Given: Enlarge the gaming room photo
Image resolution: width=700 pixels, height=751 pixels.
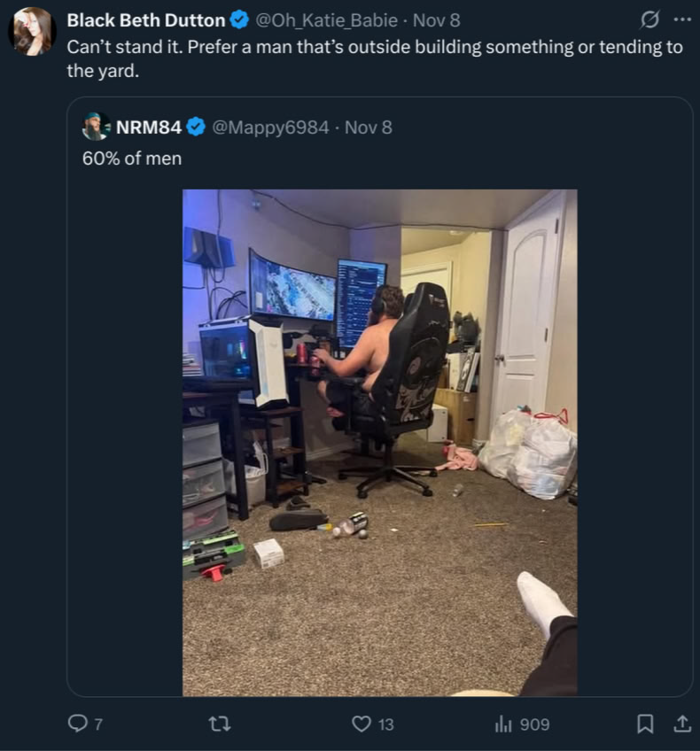Looking at the screenshot, I should click(379, 443).
